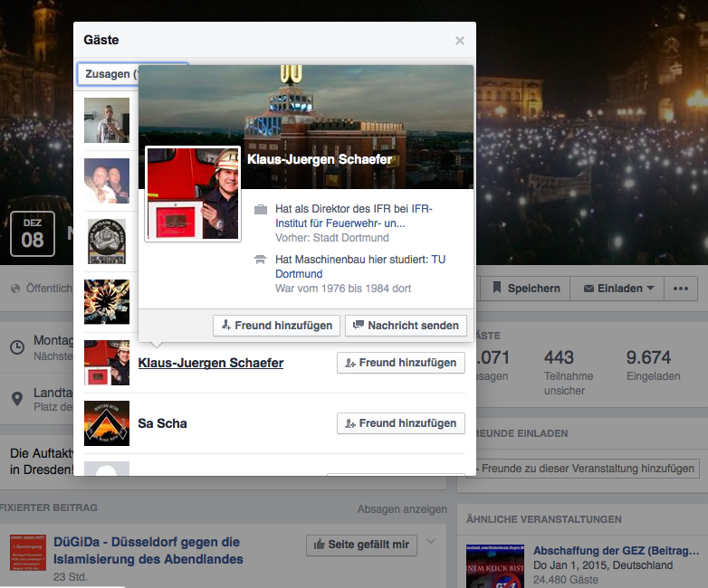
Task: Click add-person icon in Sa Scha's button
Action: pos(350,423)
